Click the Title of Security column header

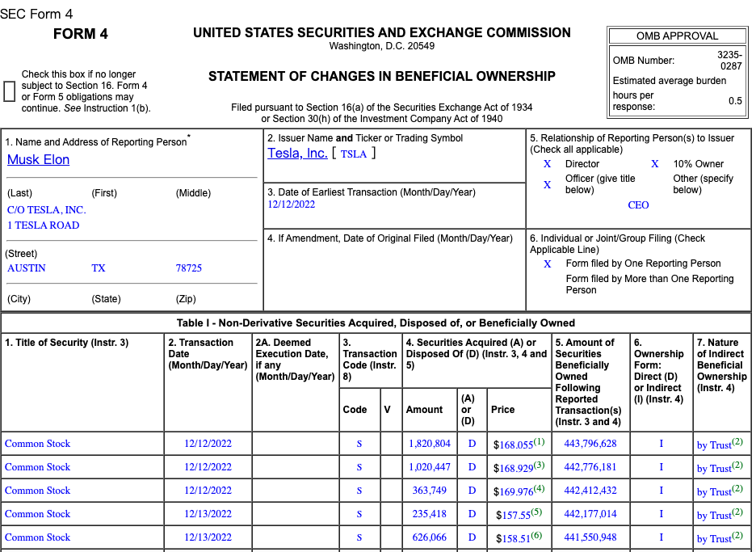pos(66,343)
